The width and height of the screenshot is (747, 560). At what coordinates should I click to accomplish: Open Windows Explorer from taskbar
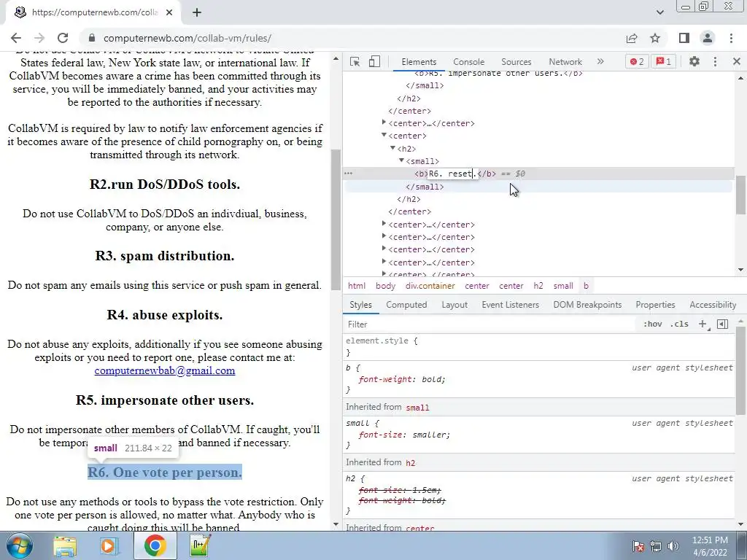[x=65, y=546]
